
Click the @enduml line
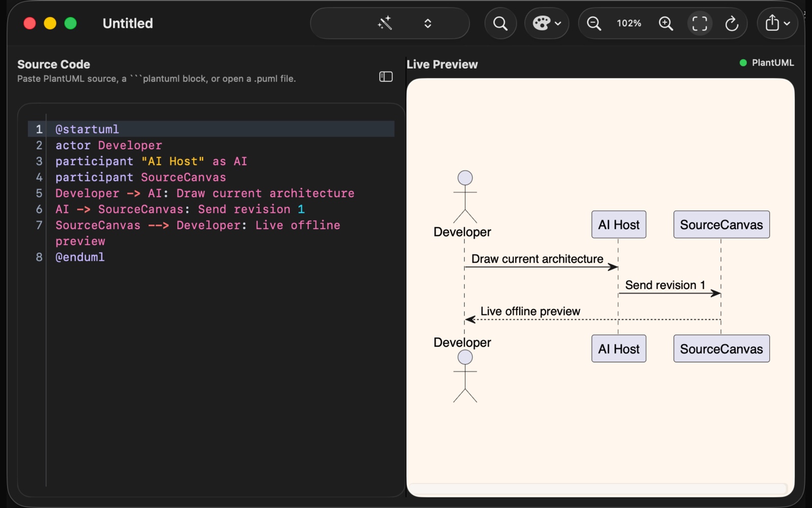pyautogui.click(x=80, y=257)
